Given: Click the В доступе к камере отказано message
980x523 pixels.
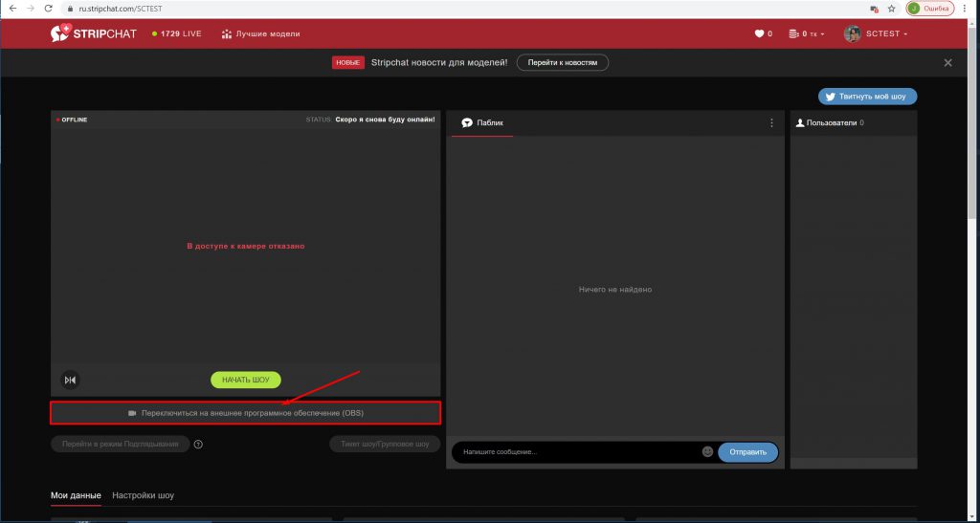Looking at the screenshot, I should (246, 246).
